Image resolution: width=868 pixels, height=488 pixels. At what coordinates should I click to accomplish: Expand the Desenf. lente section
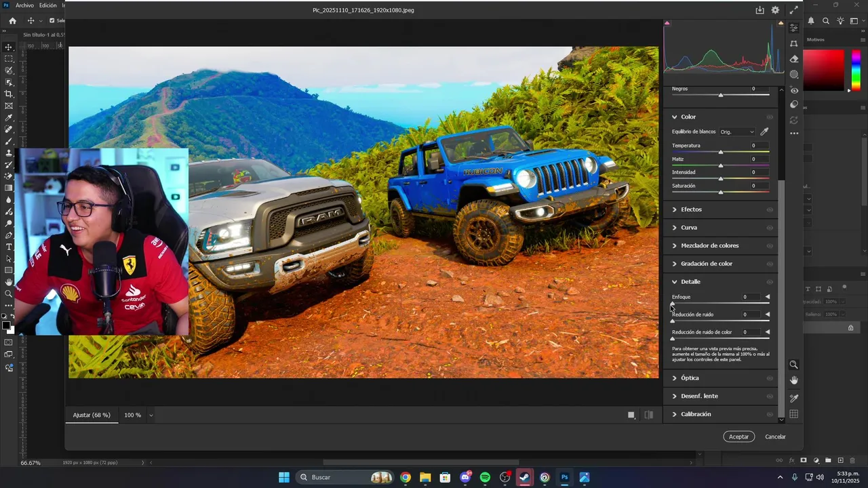point(674,396)
